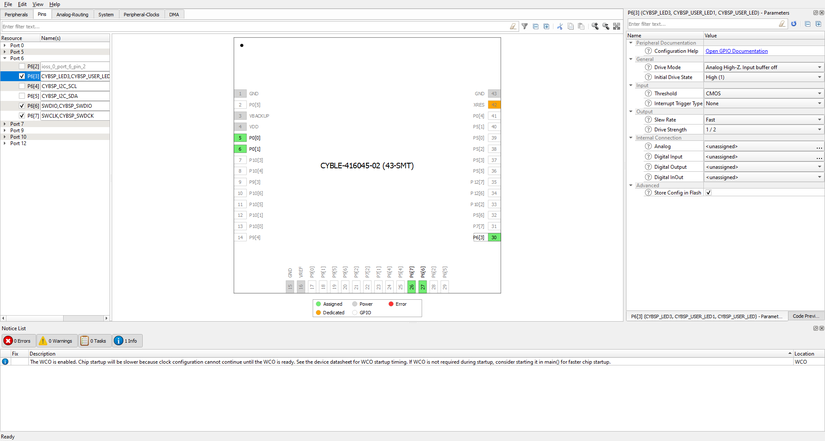
Task: Zoom in on the chip package view
Action: (x=595, y=26)
